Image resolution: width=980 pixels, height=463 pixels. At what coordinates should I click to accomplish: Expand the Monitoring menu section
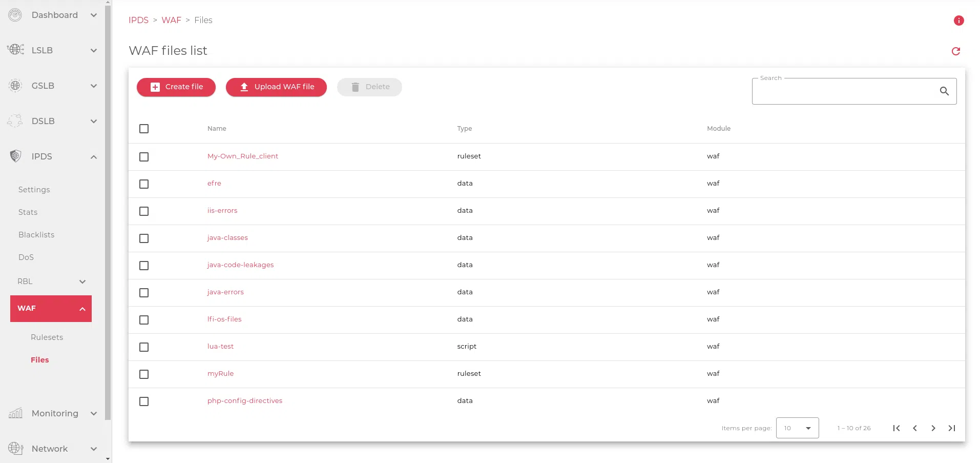coord(93,414)
